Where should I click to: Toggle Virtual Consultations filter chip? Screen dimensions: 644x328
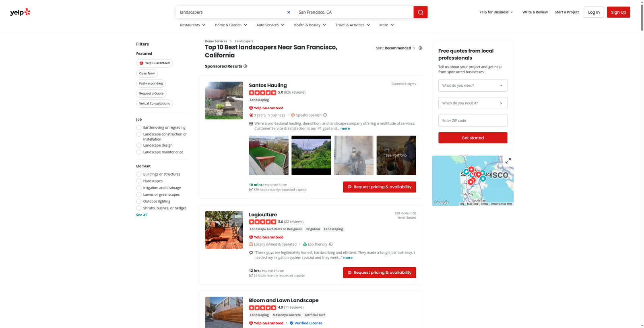coord(155,103)
